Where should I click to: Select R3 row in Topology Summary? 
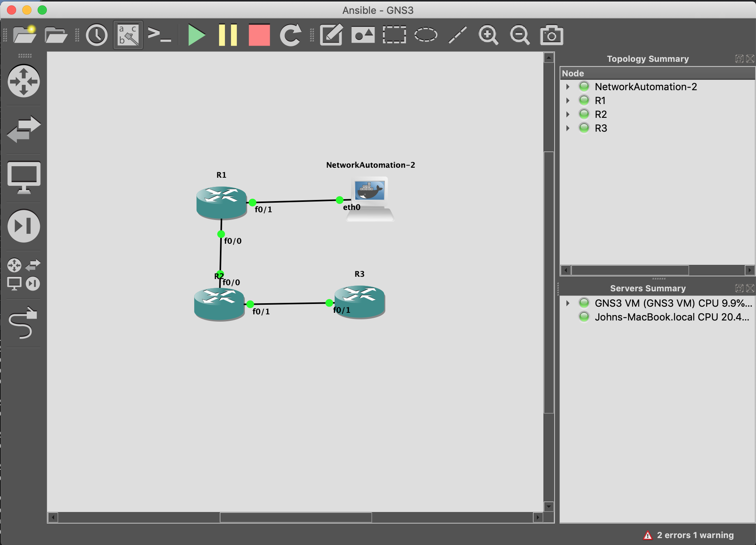(x=658, y=128)
